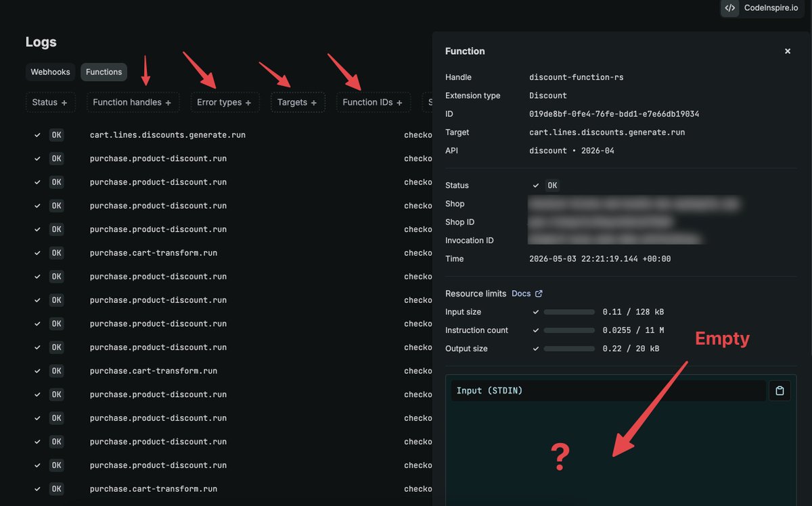
Task: Select the API value discount • 2026-04
Action: tap(572, 151)
